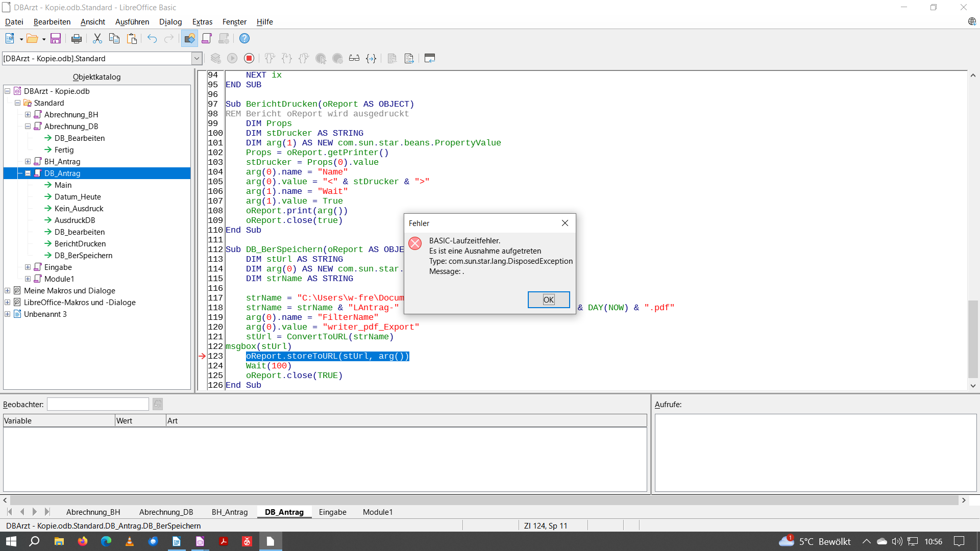Click the Redo arrow icon
The image size is (980, 551).
coord(169,38)
